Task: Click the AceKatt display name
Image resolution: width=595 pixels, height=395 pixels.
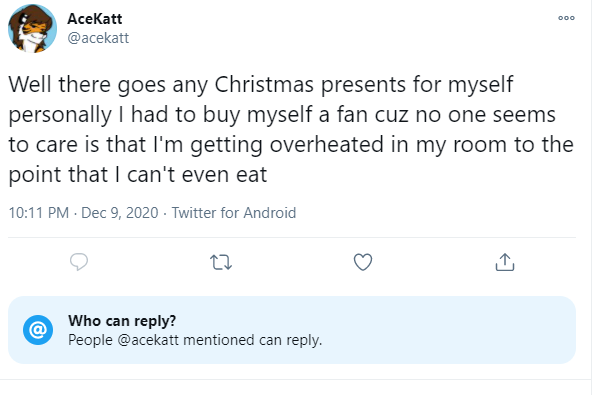Action: [95, 19]
